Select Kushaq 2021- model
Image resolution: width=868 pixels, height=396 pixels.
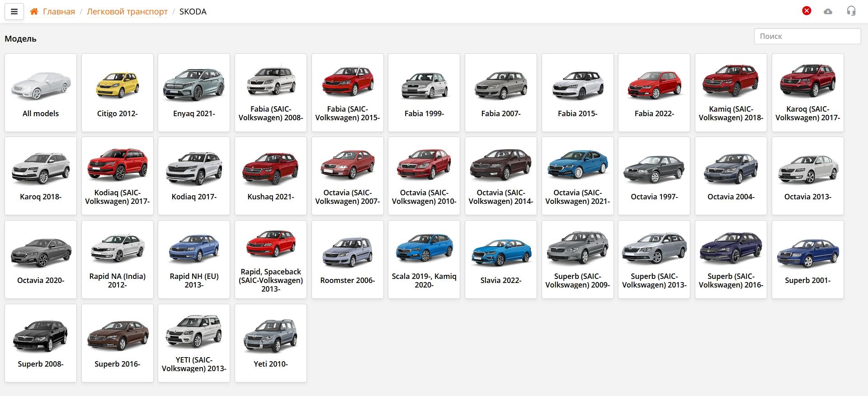click(271, 176)
